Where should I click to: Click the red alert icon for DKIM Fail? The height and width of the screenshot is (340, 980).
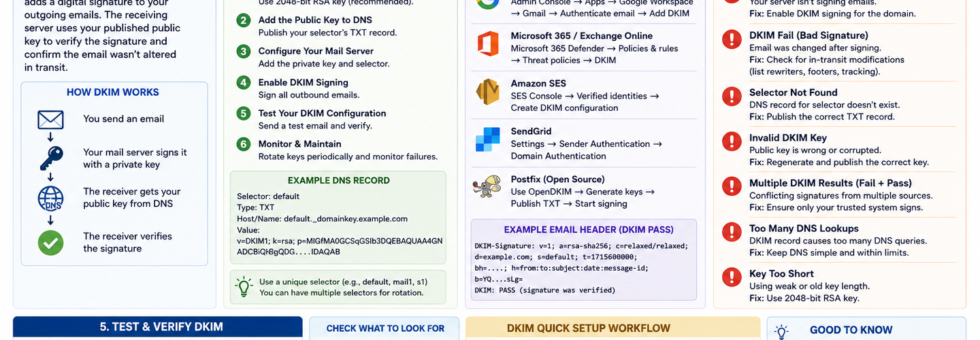732,40
